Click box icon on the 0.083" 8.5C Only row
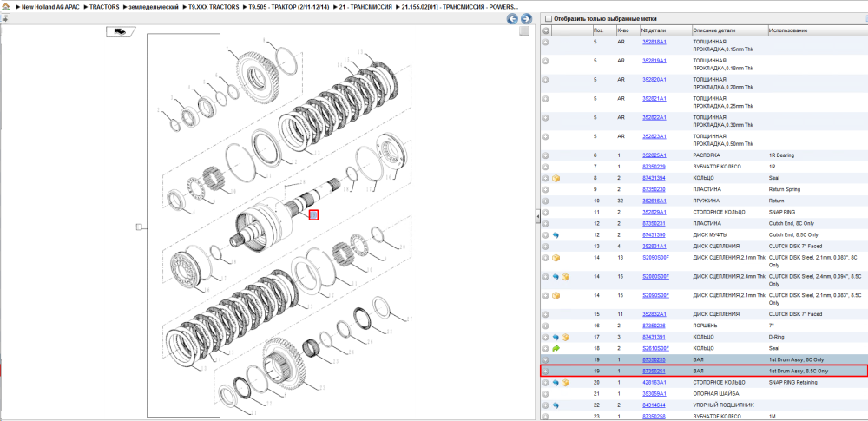Screen dimensions: 868x421 pyautogui.click(x=556, y=295)
